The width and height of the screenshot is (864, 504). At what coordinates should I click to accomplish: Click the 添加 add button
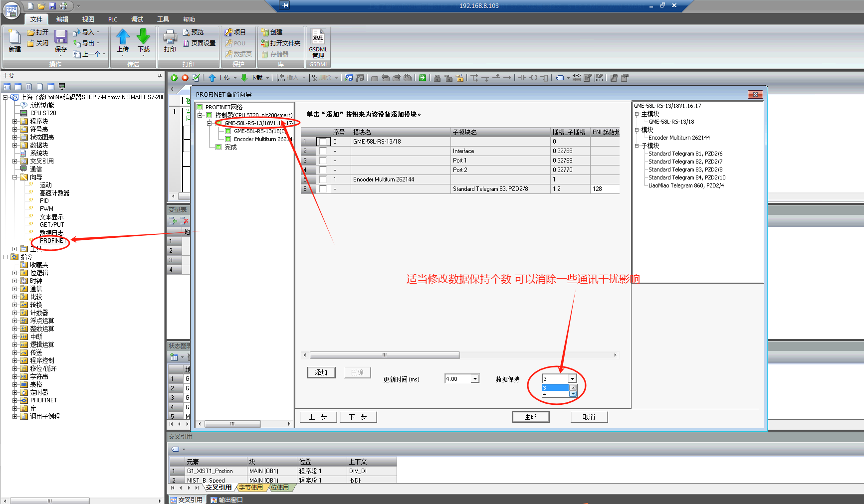coord(321,372)
